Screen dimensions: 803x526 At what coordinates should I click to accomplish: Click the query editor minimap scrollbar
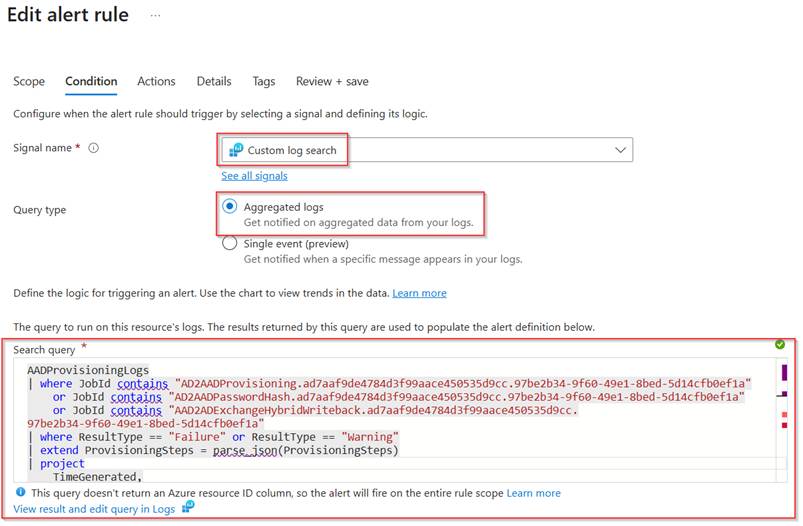coord(784,420)
